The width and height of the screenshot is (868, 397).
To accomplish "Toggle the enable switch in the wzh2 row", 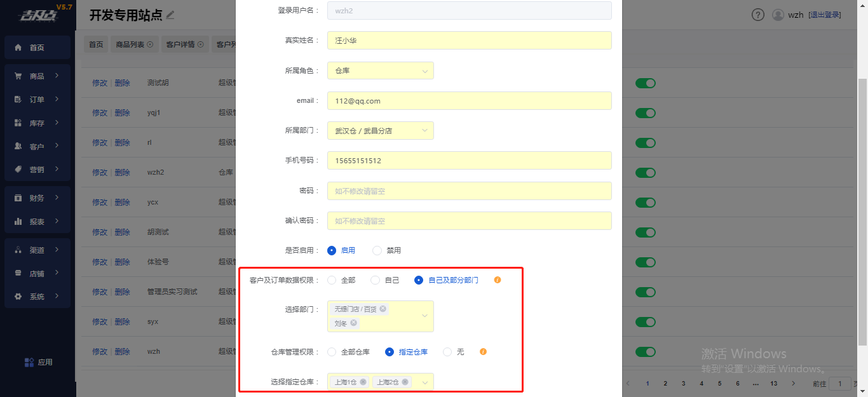I will (x=645, y=173).
